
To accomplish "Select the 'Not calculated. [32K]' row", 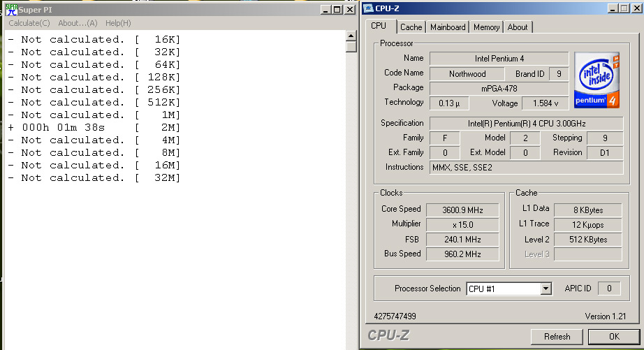I will point(94,52).
